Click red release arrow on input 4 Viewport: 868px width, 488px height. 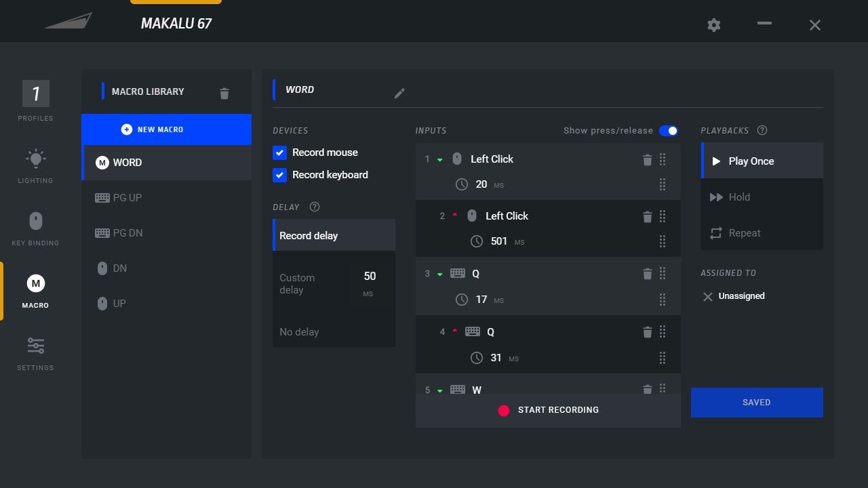point(455,331)
